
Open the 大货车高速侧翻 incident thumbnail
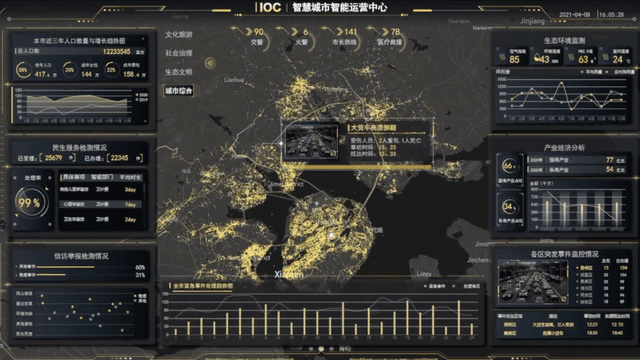click(x=312, y=142)
